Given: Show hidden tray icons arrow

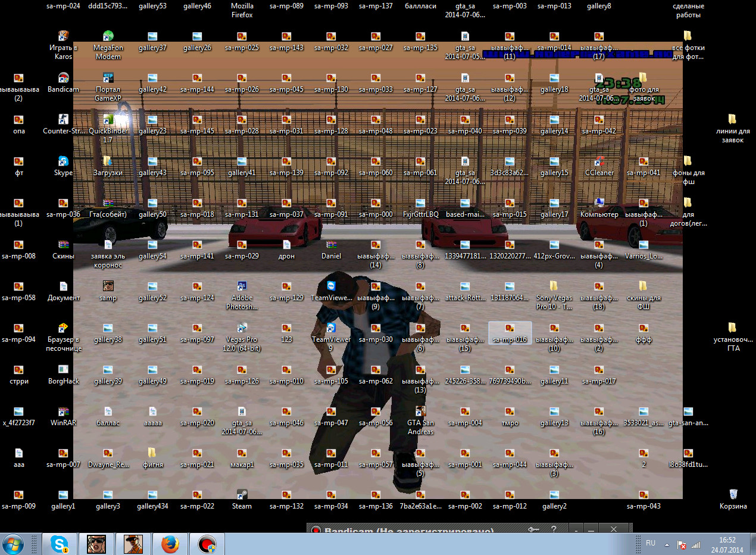Looking at the screenshot, I should tap(667, 544).
